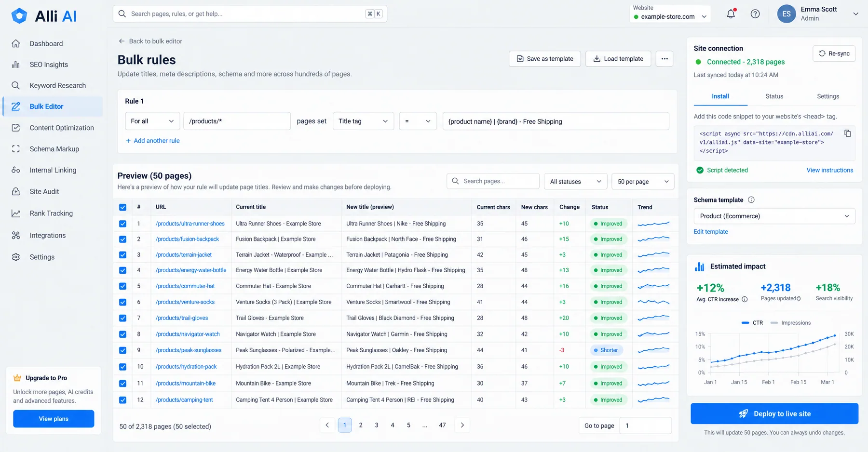868x452 pixels.
Task: Uncheck the ultra-runner-shoes row checkbox
Action: [122, 224]
